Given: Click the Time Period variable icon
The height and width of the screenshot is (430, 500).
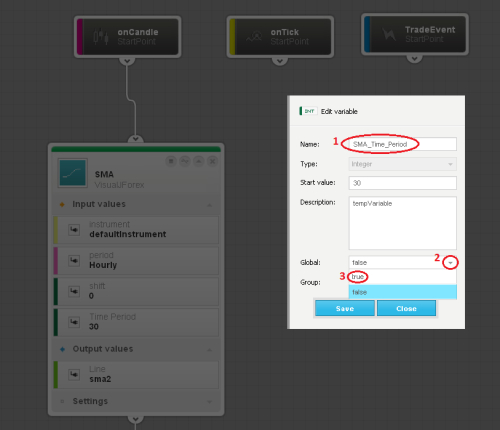Looking at the screenshot, I should [74, 322].
